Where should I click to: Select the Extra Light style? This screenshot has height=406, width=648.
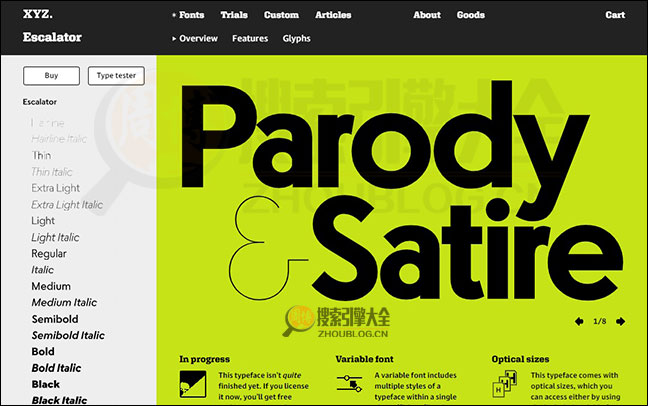55,188
